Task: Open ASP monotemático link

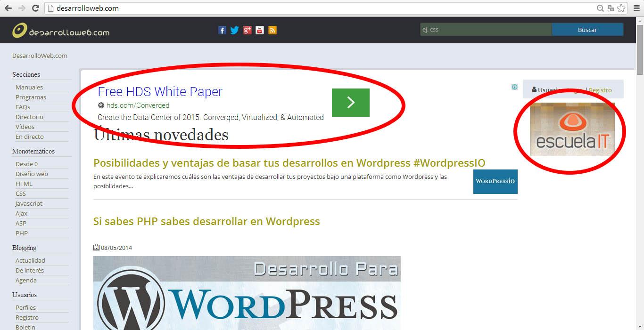Action: click(21, 223)
